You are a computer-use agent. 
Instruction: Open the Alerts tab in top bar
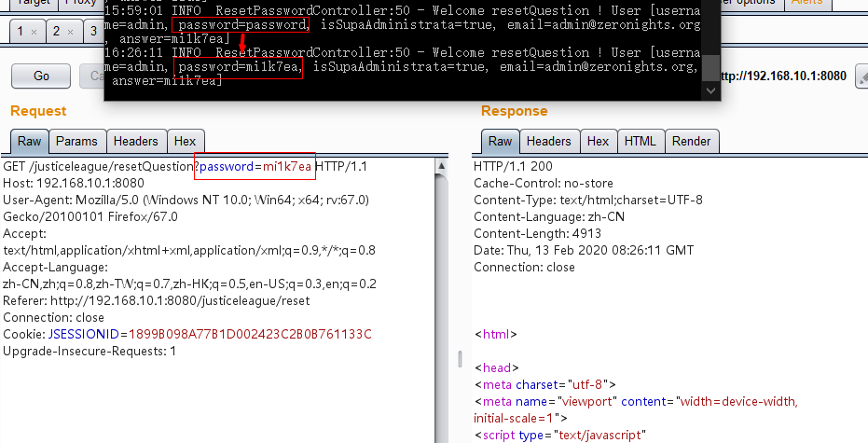click(806, 3)
